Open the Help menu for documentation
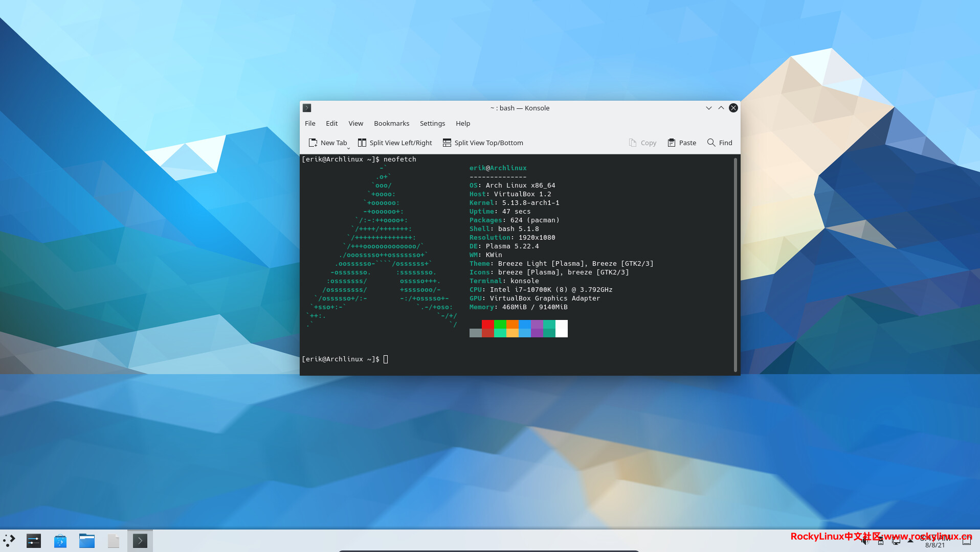Screen dimensions: 980x552 [462, 123]
